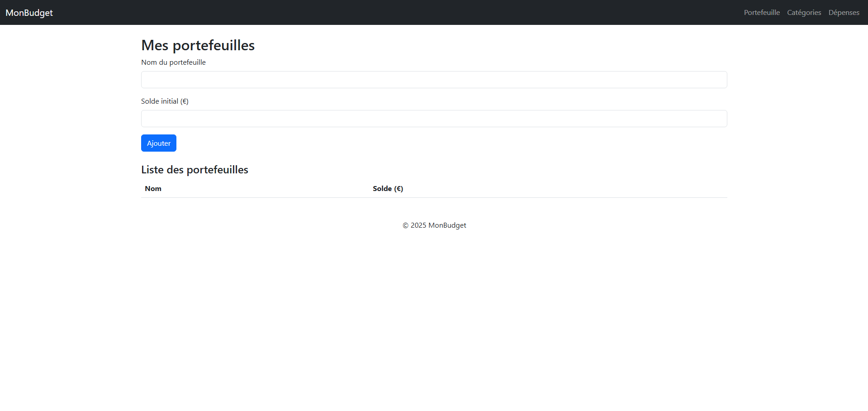Click the MonBudget brand logo
Viewport: 868px width, 411px height.
[x=29, y=13]
